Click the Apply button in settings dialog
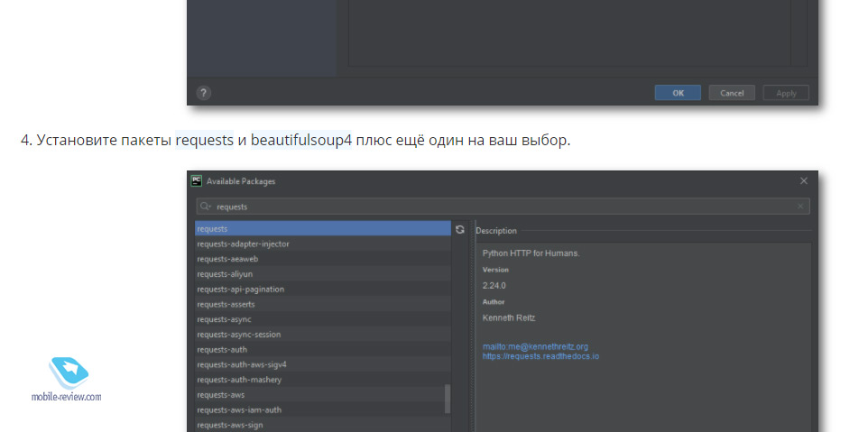This screenshot has height=432, width=868. (786, 93)
